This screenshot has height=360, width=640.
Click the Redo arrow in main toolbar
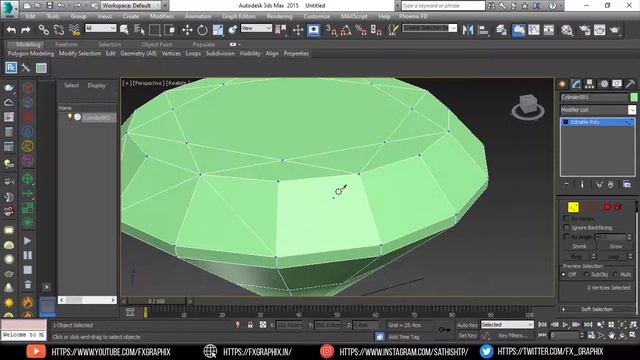[25, 30]
